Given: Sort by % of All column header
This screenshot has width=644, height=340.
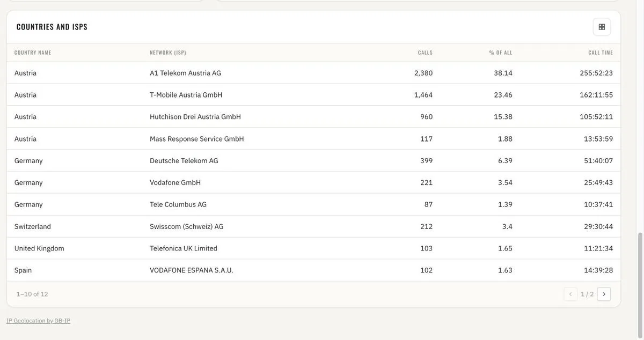Looking at the screenshot, I should (501, 53).
